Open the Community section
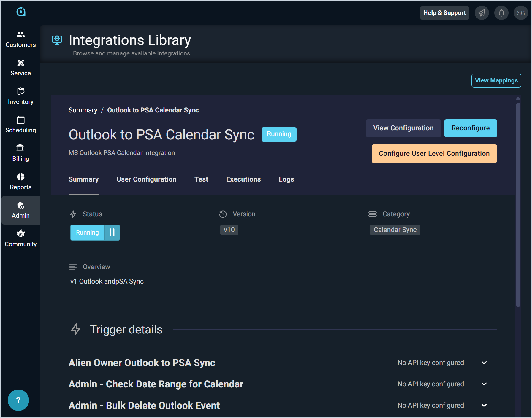The width and height of the screenshot is (532, 418). [20, 239]
